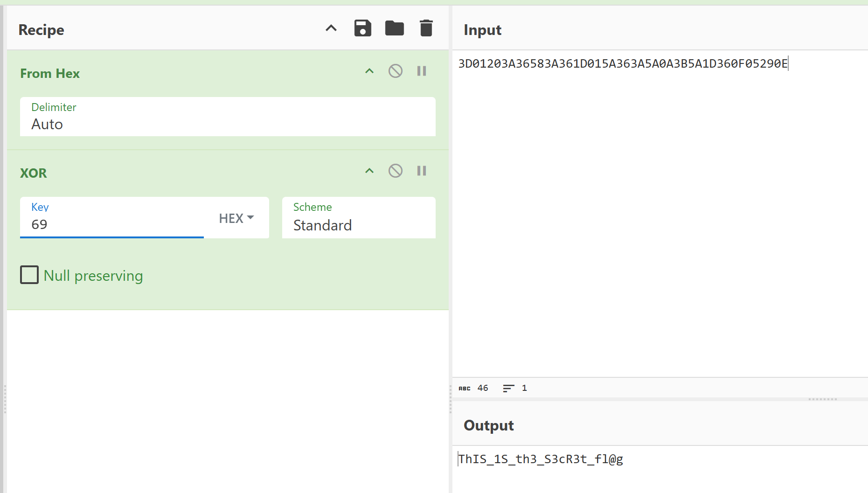Image resolution: width=868 pixels, height=493 pixels.
Task: Grab the Input/Output pane divider handle
Action: pos(823,399)
